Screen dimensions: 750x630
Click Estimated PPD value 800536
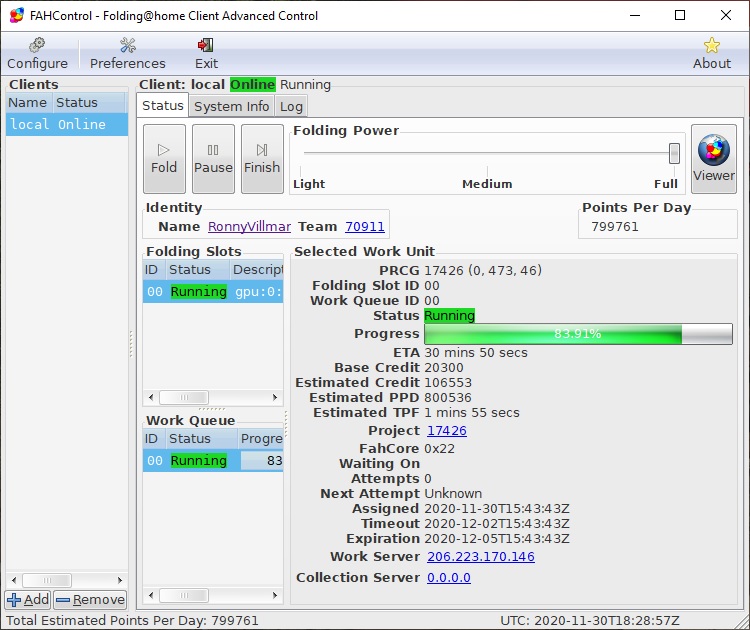click(447, 398)
